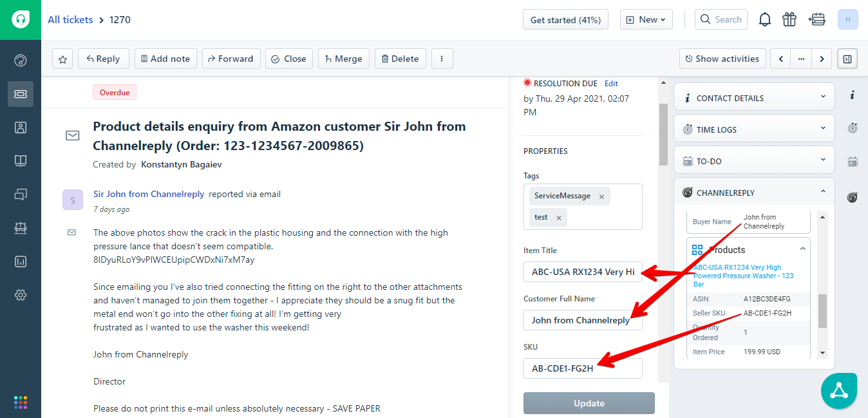Open more actions kebab menu in ticket toolbar
This screenshot has height=418, width=868.
tap(442, 59)
